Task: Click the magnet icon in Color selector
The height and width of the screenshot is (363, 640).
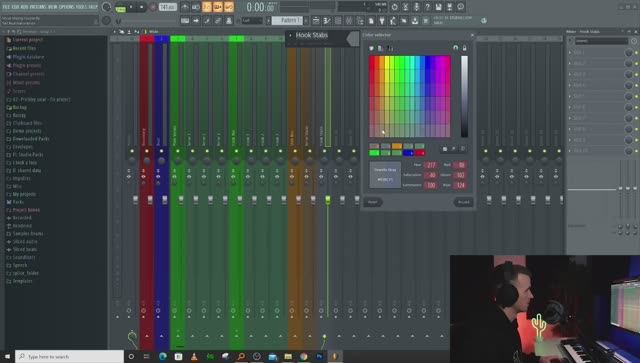Action: pyautogui.click(x=456, y=48)
